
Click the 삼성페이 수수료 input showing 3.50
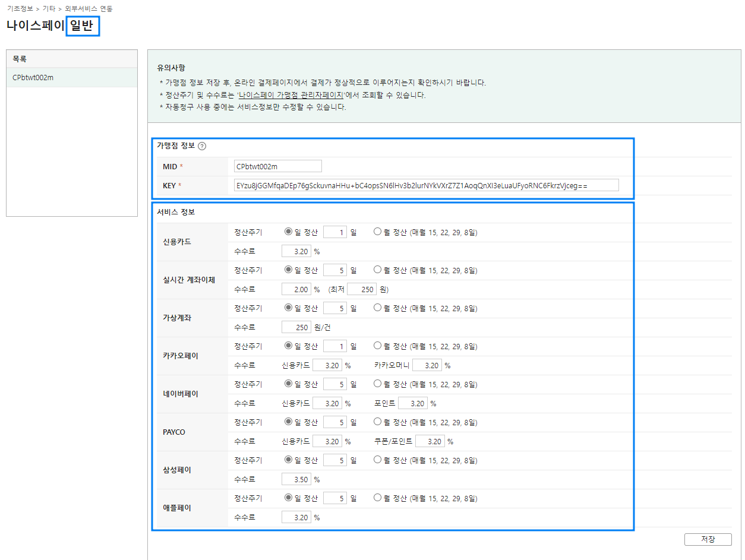[296, 479]
